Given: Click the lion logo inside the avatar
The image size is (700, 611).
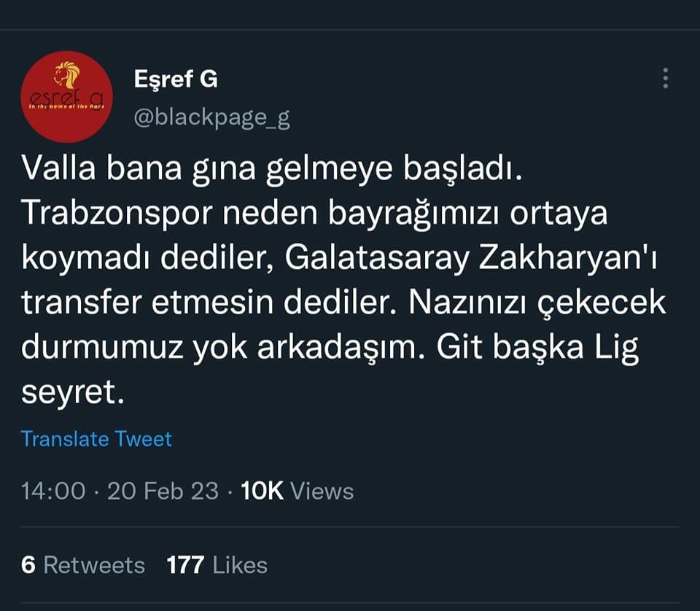Looking at the screenshot, I should tap(67, 75).
